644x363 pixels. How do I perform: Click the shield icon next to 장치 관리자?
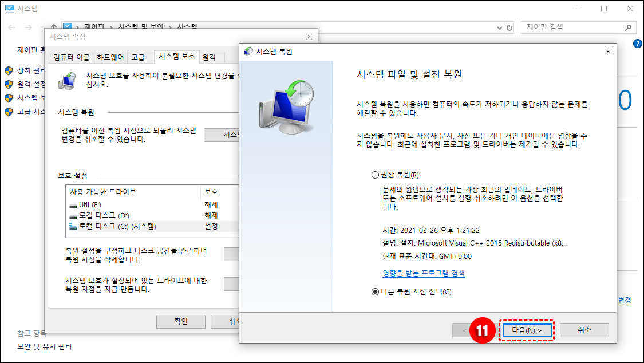tap(7, 70)
